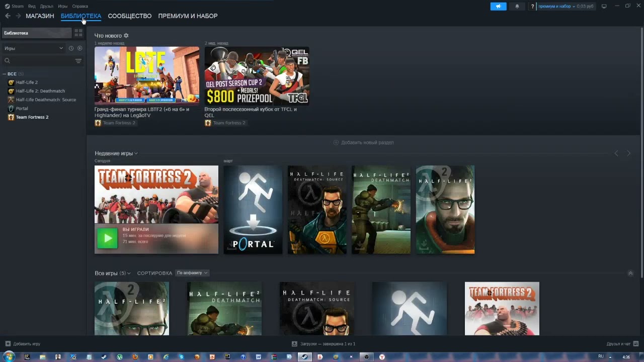Click the green Play button for Team Fortress 2
The width and height of the screenshot is (644, 362).
click(x=107, y=239)
